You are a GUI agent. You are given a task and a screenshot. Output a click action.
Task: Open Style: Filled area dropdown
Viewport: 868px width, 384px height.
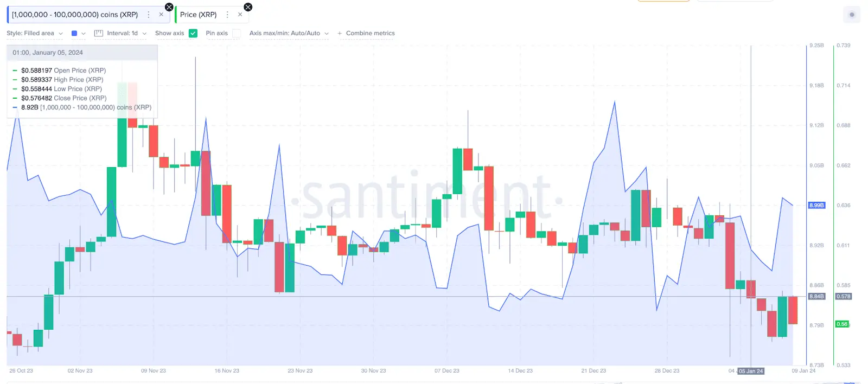pyautogui.click(x=35, y=33)
